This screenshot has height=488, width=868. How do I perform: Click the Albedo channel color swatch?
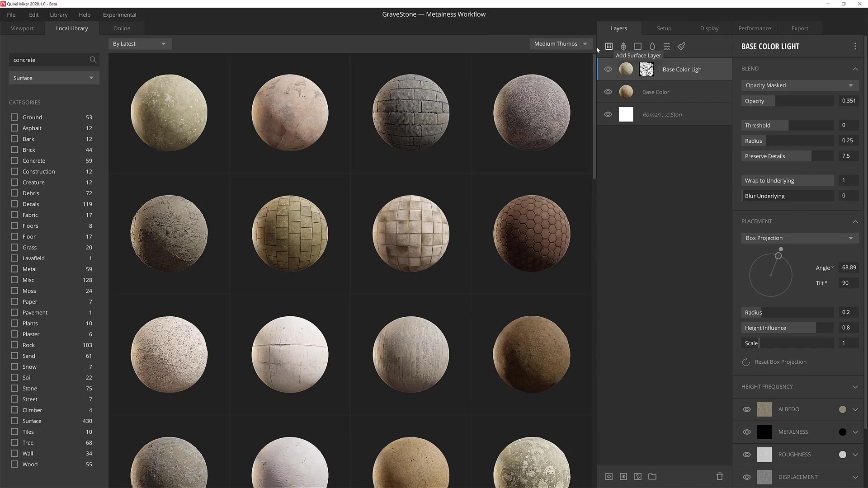[842, 409]
